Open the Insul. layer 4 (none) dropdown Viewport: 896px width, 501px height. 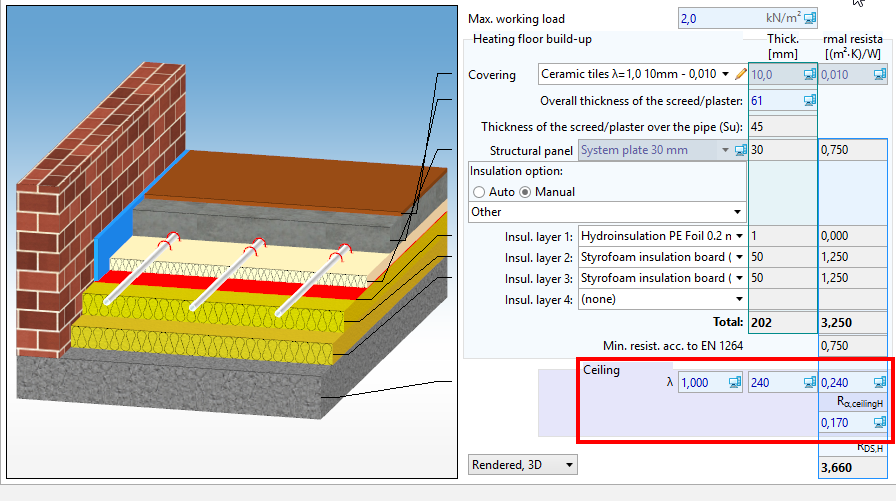click(739, 299)
